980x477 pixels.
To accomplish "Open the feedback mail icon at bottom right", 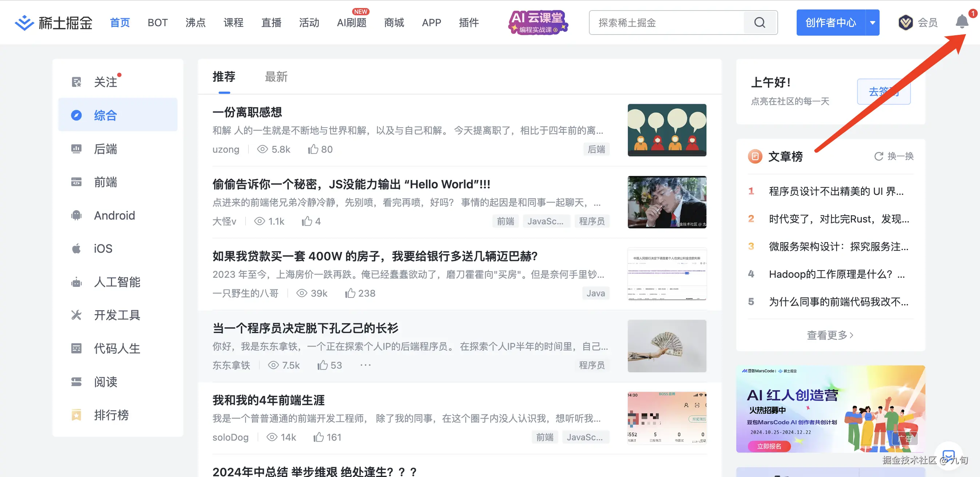I will tap(948, 455).
